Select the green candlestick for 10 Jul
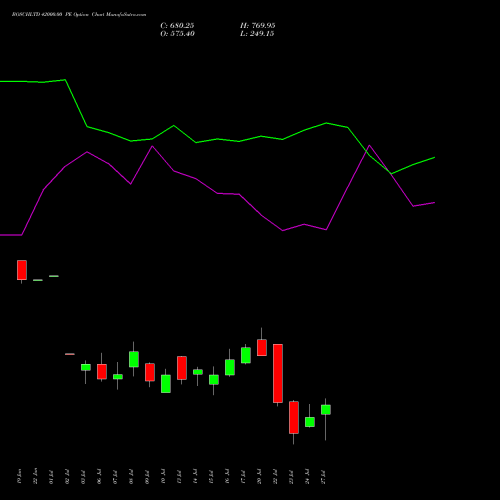 (x=166, y=384)
